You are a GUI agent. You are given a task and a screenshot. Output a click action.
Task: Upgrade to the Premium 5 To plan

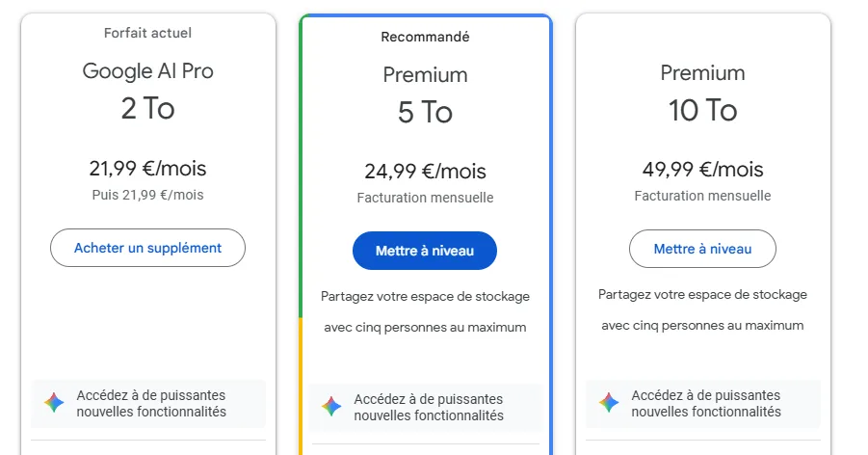pyautogui.click(x=425, y=251)
